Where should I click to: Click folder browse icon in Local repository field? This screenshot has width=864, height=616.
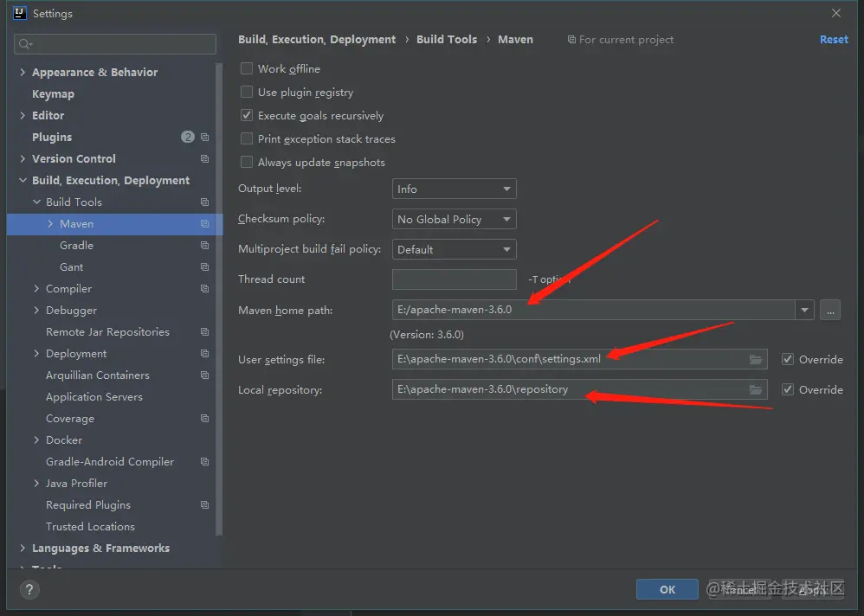(756, 389)
